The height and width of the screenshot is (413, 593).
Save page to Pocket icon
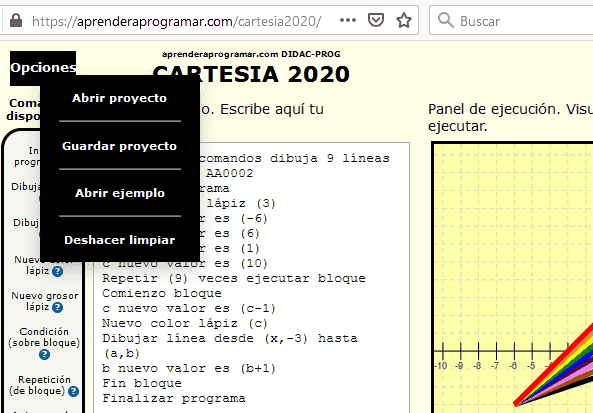376,20
